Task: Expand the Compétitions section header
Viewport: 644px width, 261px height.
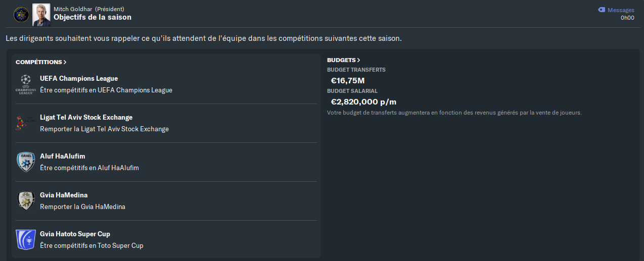Action: coord(41,62)
